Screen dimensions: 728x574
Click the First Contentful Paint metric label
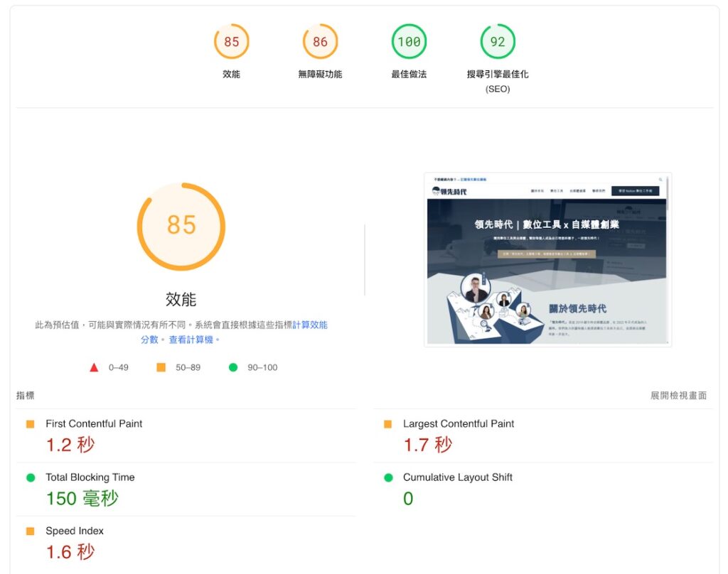pos(94,423)
